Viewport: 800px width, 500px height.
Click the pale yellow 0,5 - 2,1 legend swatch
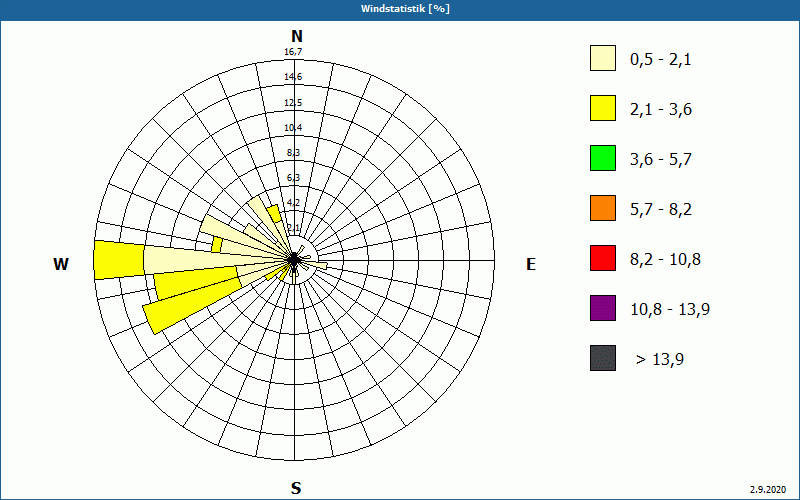pos(603,58)
